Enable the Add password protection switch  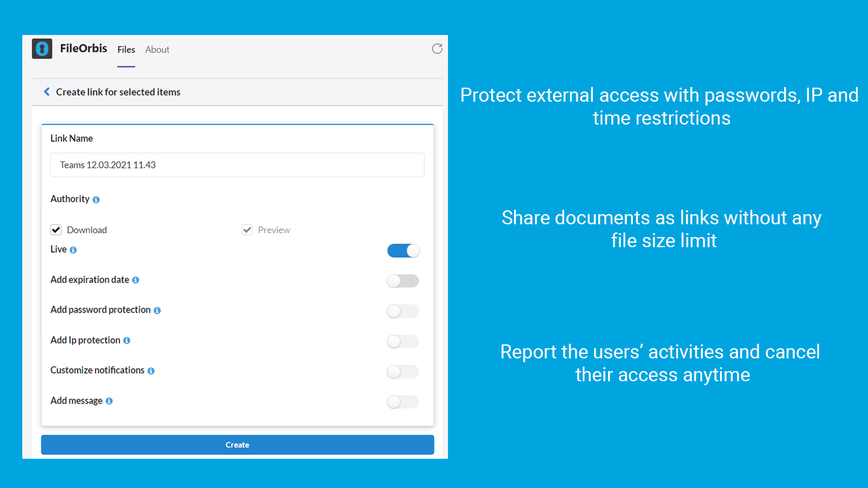pyautogui.click(x=403, y=311)
